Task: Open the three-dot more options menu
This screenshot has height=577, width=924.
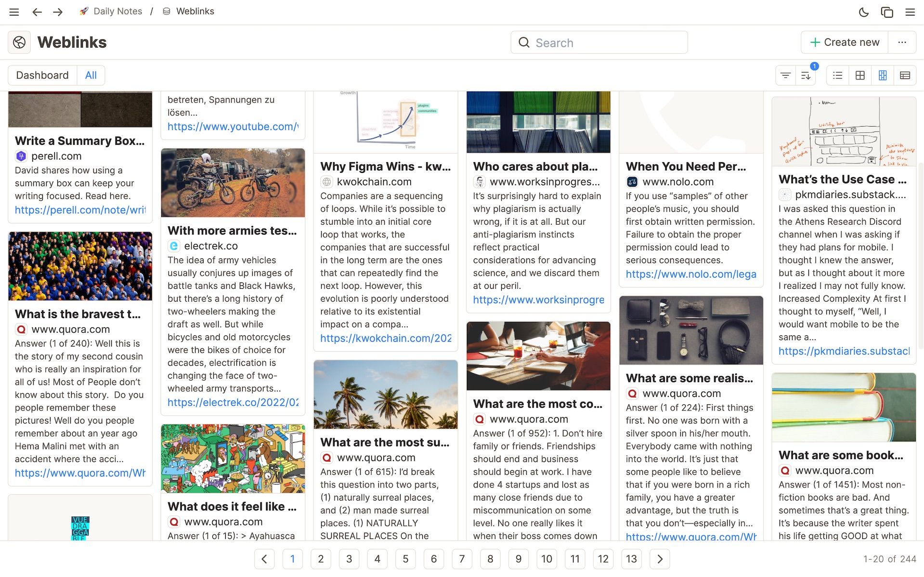Action: pos(902,42)
